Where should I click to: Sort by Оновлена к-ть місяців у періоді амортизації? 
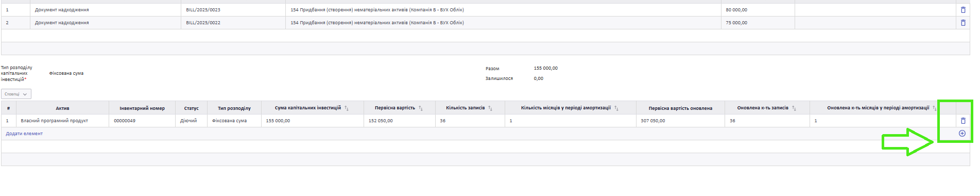click(935, 108)
